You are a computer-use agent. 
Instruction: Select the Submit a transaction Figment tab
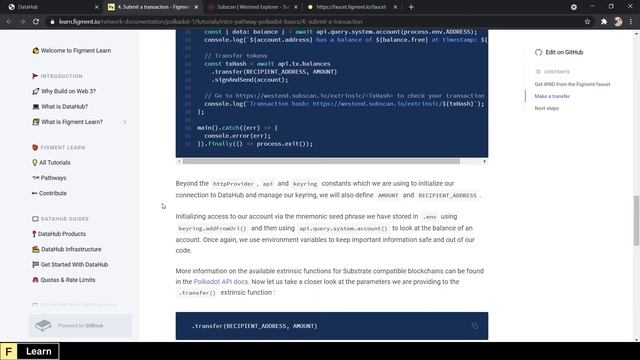[153, 7]
